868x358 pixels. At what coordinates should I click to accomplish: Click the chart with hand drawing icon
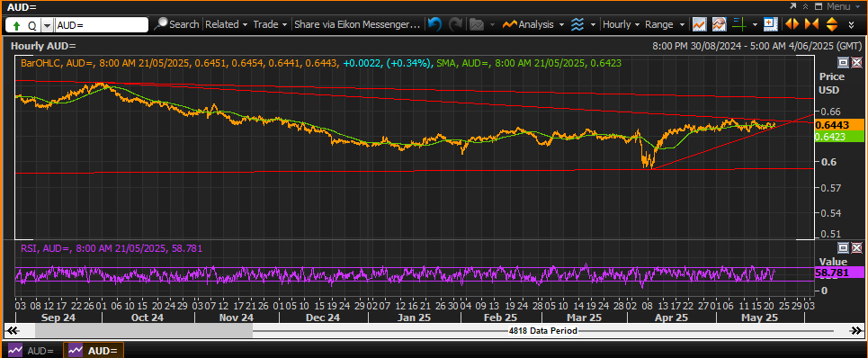click(719, 24)
